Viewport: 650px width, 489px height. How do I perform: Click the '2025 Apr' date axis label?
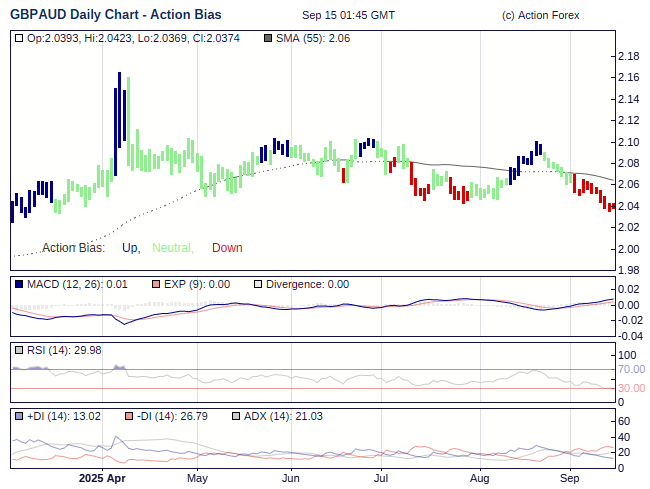[x=103, y=478]
